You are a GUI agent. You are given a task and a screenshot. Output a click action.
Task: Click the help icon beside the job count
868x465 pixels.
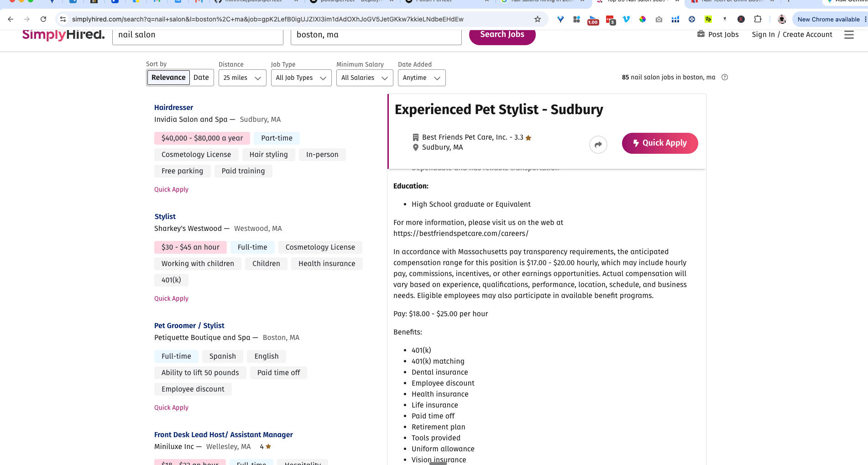(725, 77)
